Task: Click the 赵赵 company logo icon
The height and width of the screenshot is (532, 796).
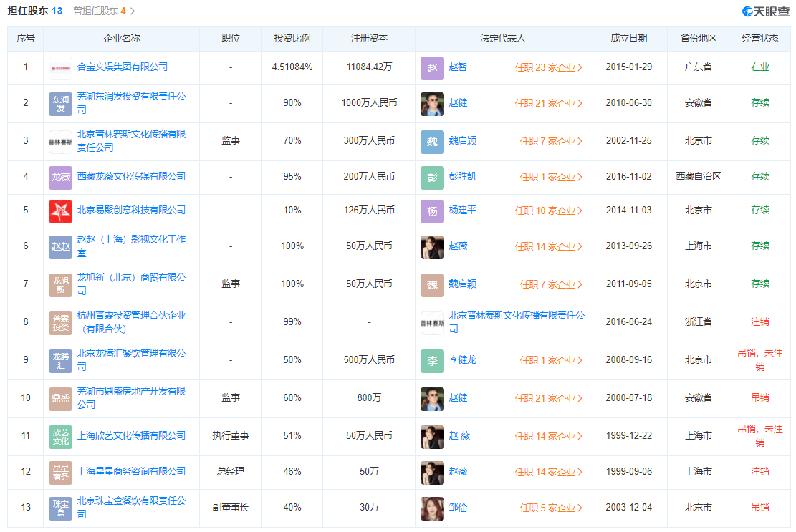Action: [60, 247]
